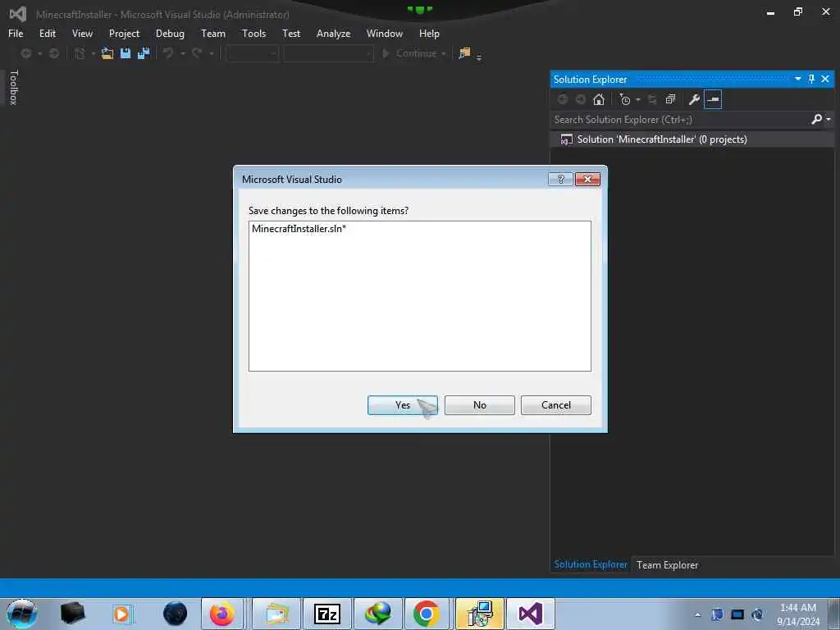Open the Project menu
The height and width of the screenshot is (630, 840).
pos(124,33)
